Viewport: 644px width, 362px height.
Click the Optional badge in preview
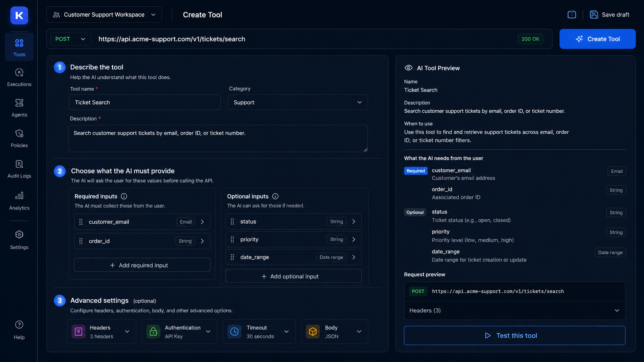tap(415, 212)
